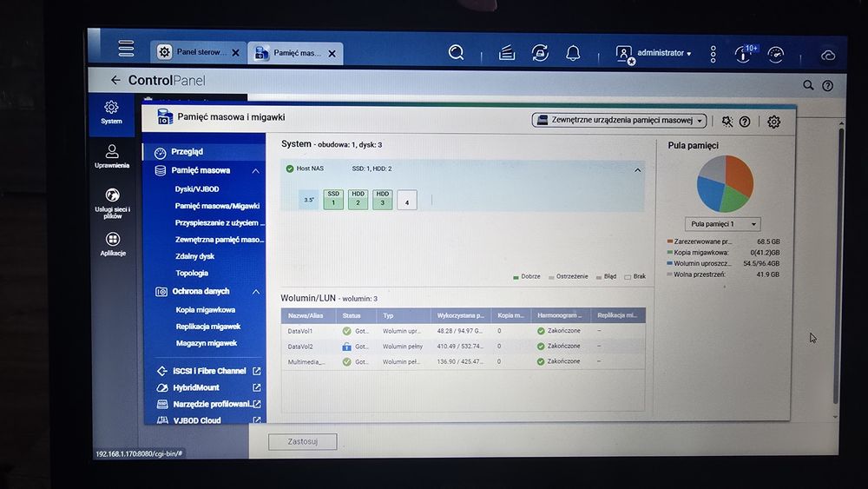Select empty disk slot 4

[407, 200]
